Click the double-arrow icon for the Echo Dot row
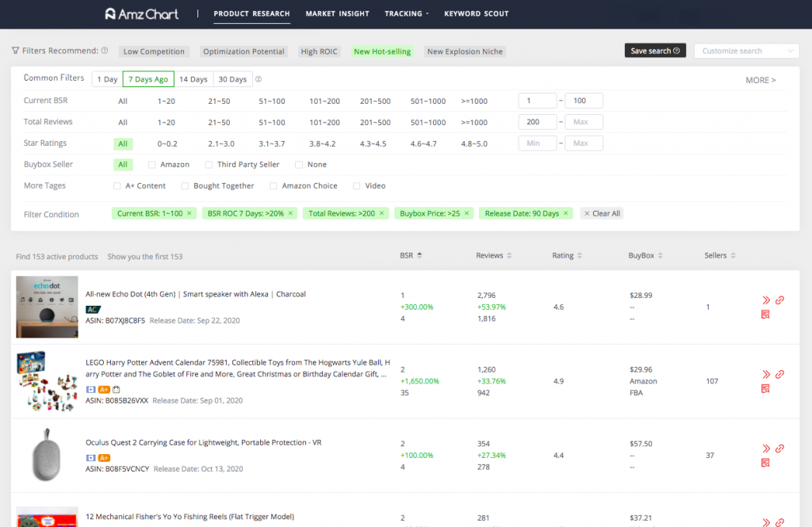This screenshot has width=812, height=527. pyautogui.click(x=766, y=300)
